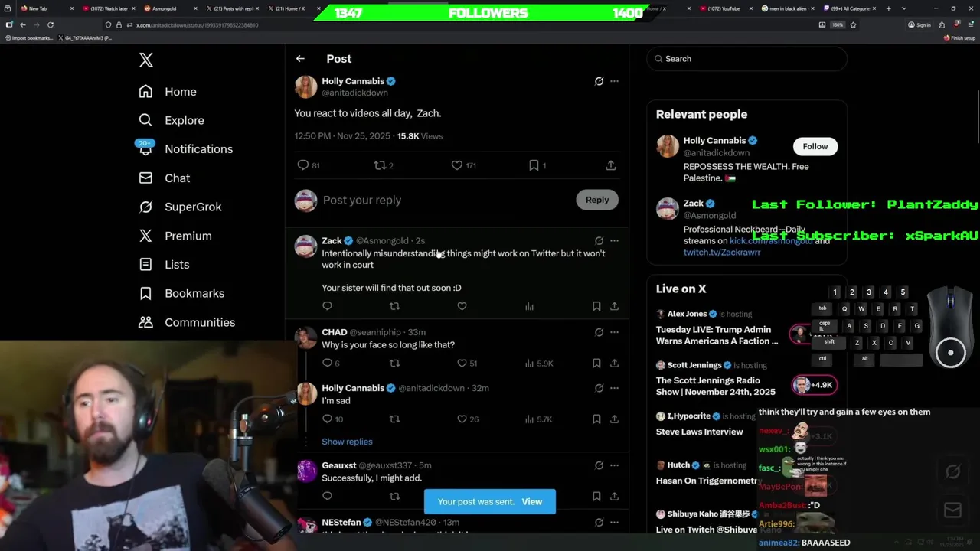Screen dimensions: 980x551
Task: Open more options on CHAD's reply
Action: (x=614, y=333)
